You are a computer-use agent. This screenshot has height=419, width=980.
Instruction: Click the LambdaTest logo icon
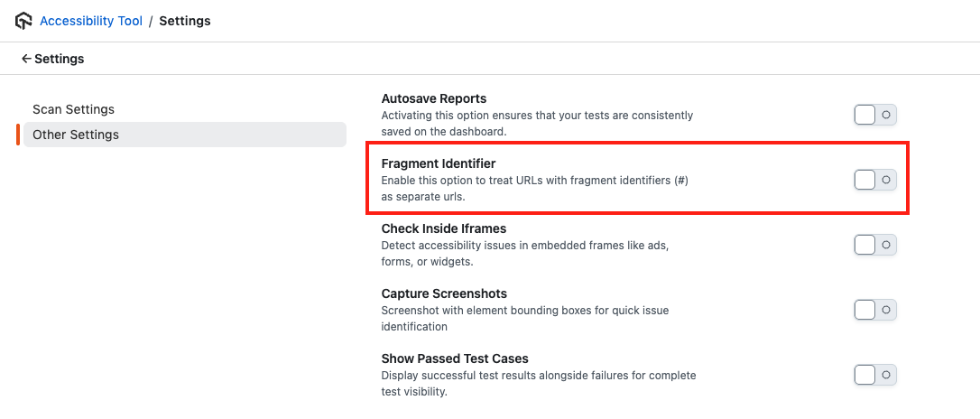tap(22, 21)
